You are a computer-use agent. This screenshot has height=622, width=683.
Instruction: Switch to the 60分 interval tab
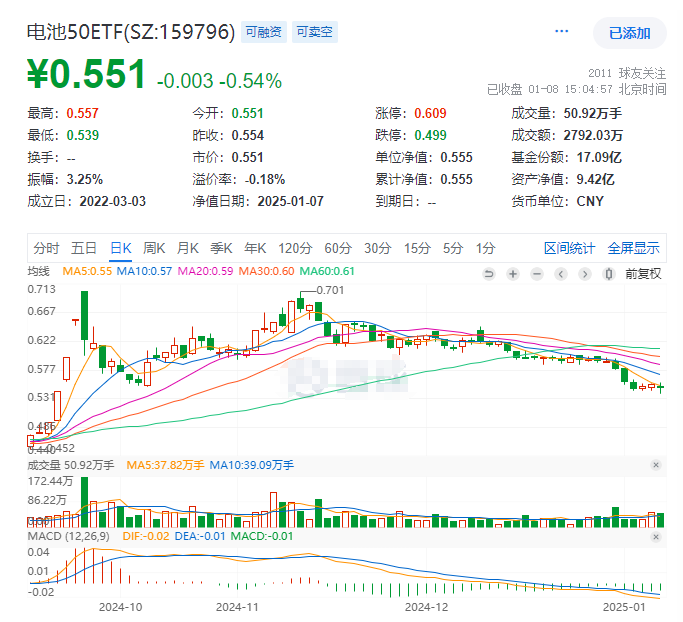pyautogui.click(x=338, y=248)
